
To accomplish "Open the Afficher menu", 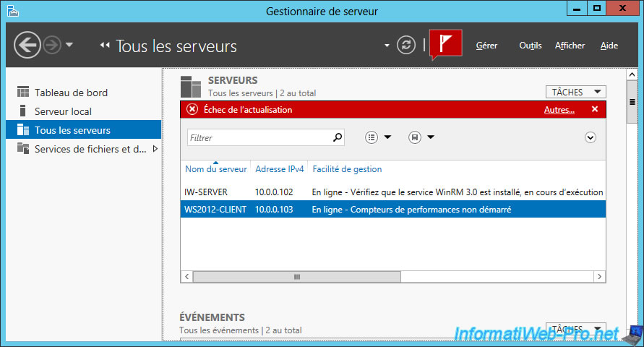I will [570, 46].
